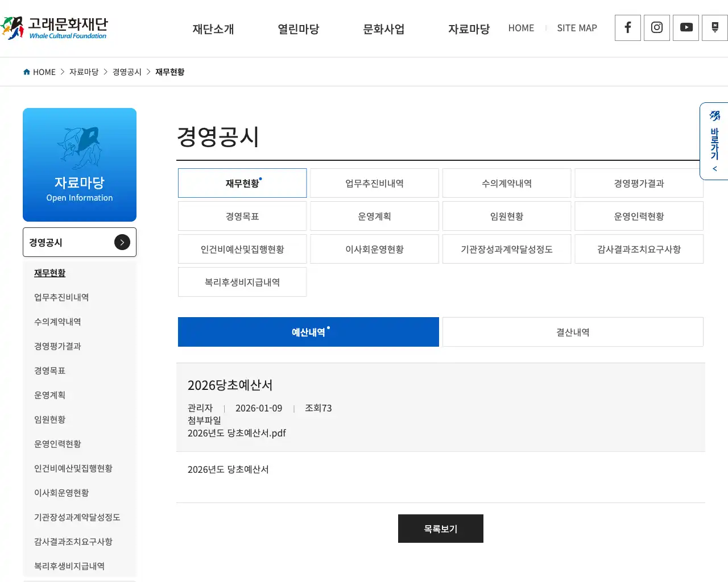Download the 2026년도 당초예산서.pdf attachment
This screenshot has height=582, width=728.
(x=237, y=433)
